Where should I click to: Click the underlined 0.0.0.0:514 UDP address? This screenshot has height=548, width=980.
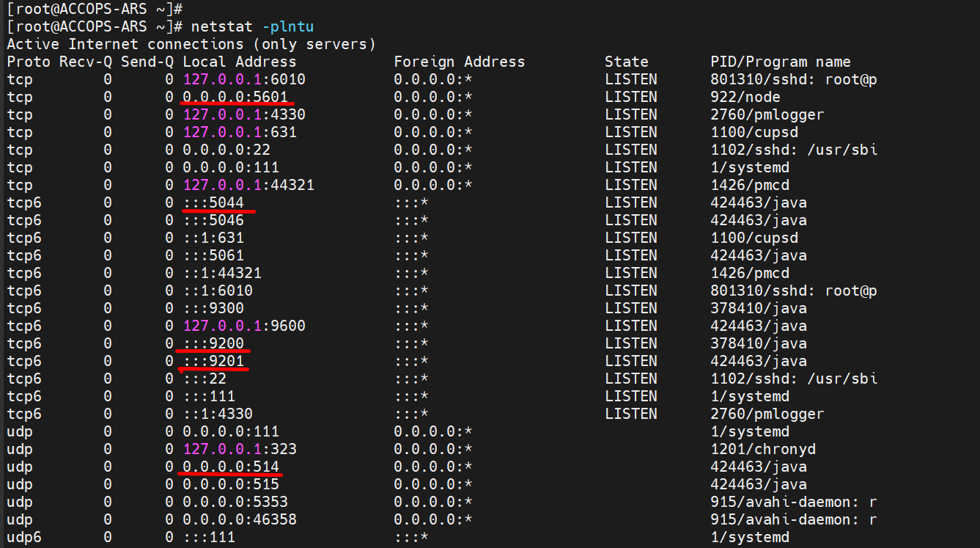point(230,467)
